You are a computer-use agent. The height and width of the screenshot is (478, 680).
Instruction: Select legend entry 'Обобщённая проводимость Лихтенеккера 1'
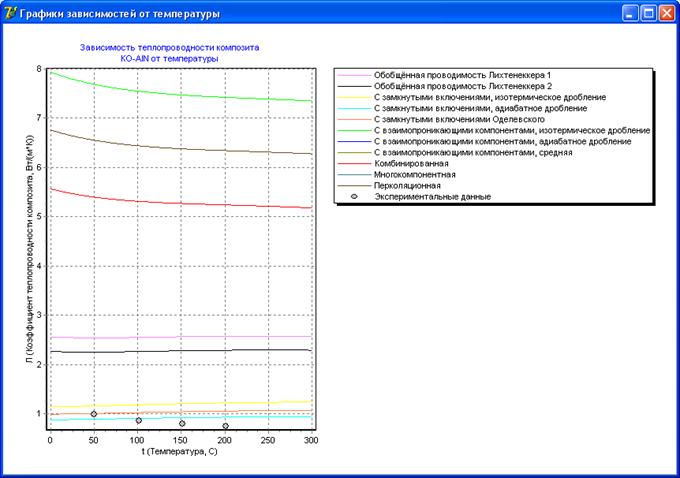(462, 75)
